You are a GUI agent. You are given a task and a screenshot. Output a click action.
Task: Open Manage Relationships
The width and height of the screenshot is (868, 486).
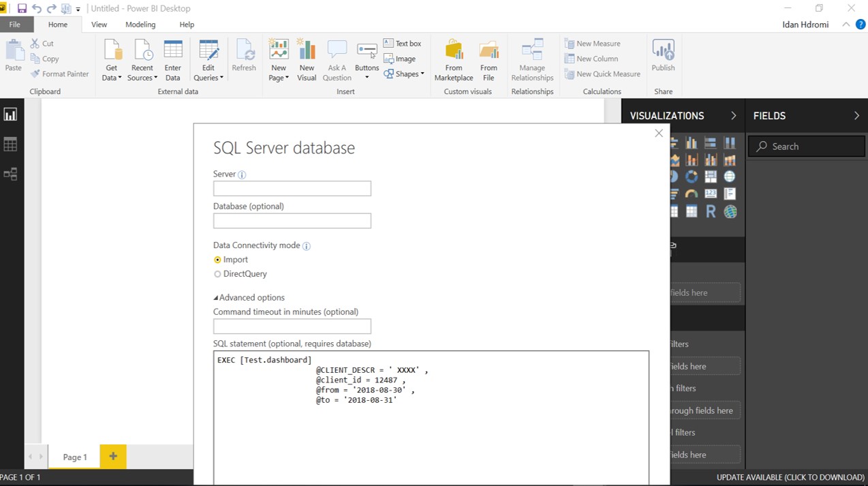(x=532, y=60)
